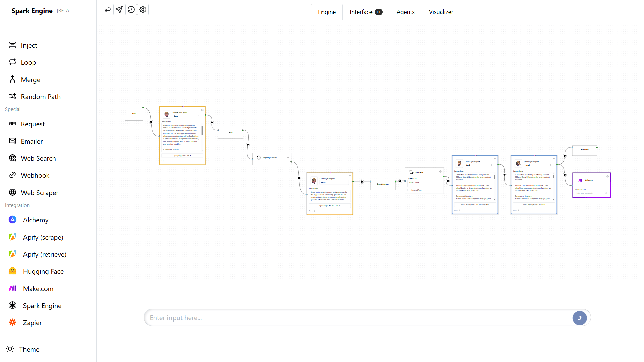644x362 pixels.
Task: Click the Input node on canvas
Action: (x=134, y=113)
